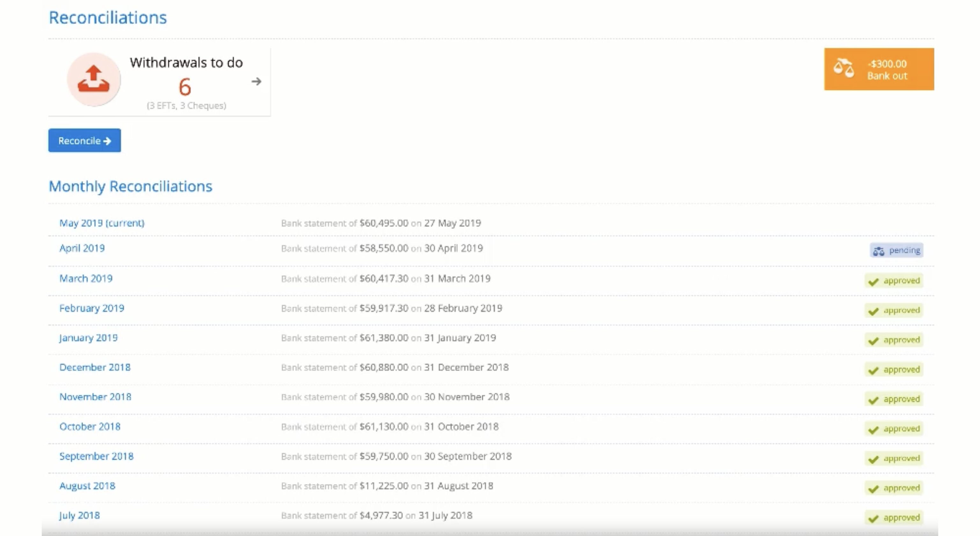Click the number 6 withdrawals count
Screen dimensions: 980x536
pyautogui.click(x=185, y=87)
